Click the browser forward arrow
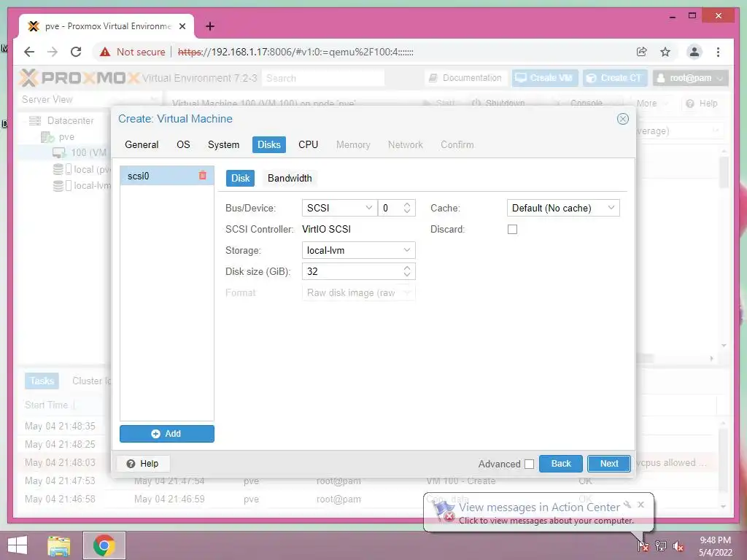This screenshot has width=747, height=560. [53, 52]
